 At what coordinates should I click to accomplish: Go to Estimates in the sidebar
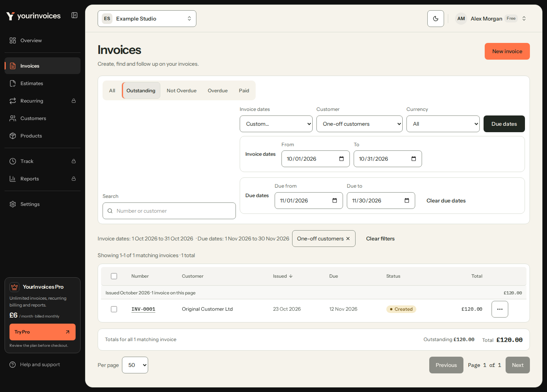point(43,84)
